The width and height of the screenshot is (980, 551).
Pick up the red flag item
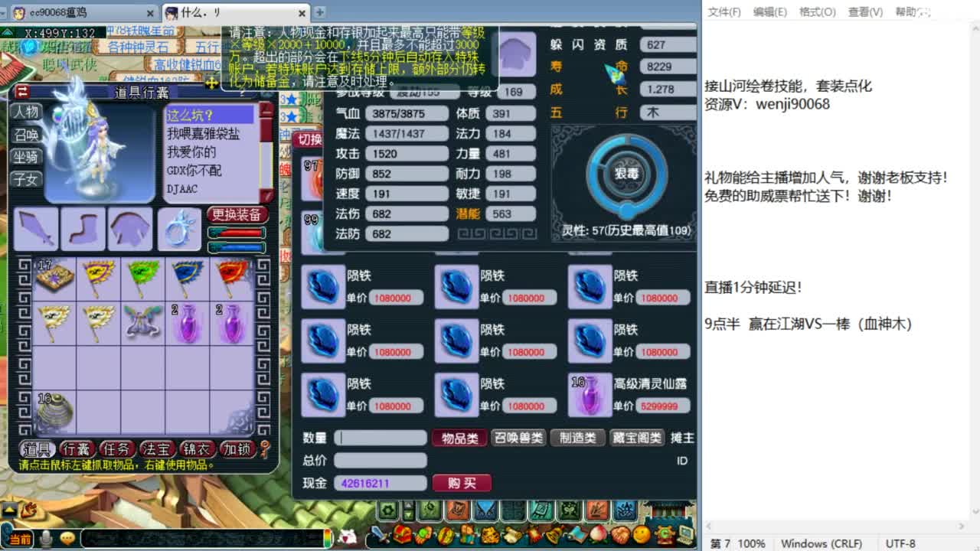(232, 278)
